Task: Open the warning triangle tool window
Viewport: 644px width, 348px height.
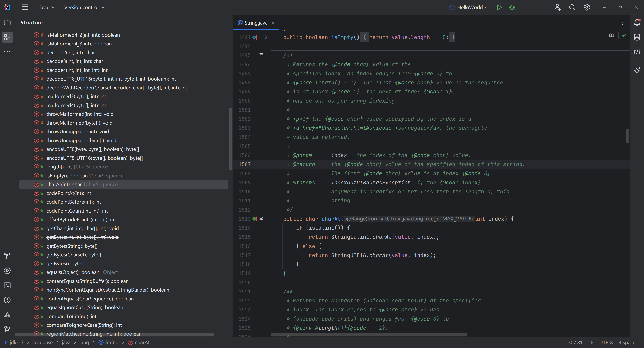Action: 7,315
